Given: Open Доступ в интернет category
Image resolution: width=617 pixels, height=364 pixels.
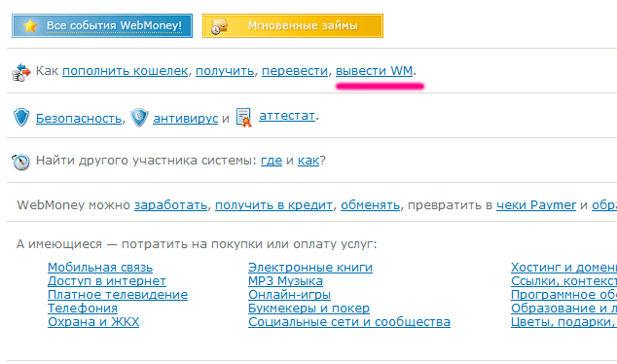Looking at the screenshot, I should 107,281.
